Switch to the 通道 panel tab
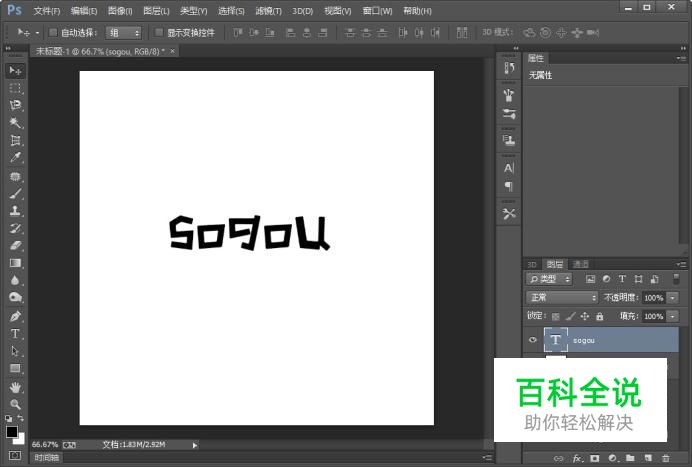Image resolution: width=692 pixels, height=467 pixels. click(x=581, y=265)
